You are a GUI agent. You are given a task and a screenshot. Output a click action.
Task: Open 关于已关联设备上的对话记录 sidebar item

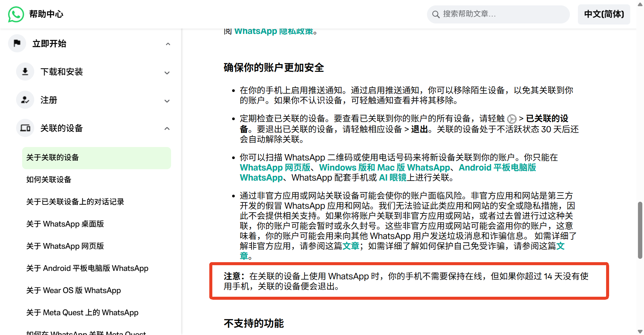(x=75, y=202)
